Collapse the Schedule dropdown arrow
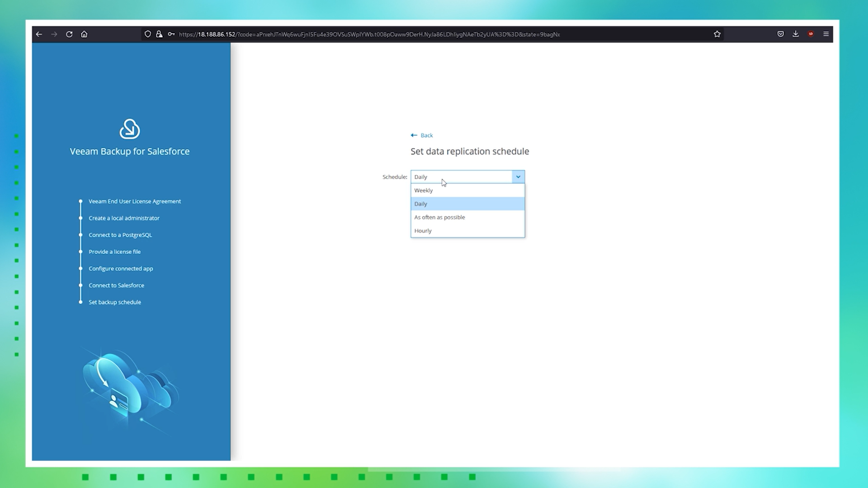This screenshot has height=488, width=868. point(518,177)
